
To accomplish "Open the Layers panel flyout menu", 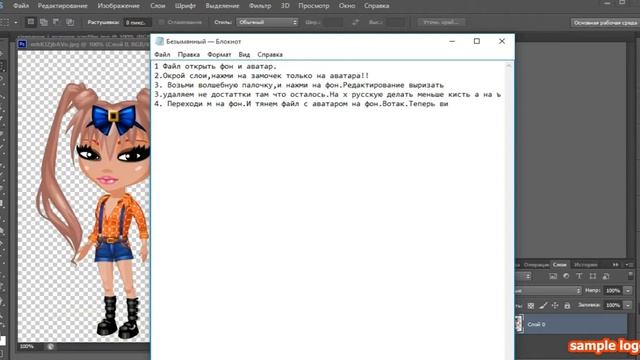I will pyautogui.click(x=629, y=265).
